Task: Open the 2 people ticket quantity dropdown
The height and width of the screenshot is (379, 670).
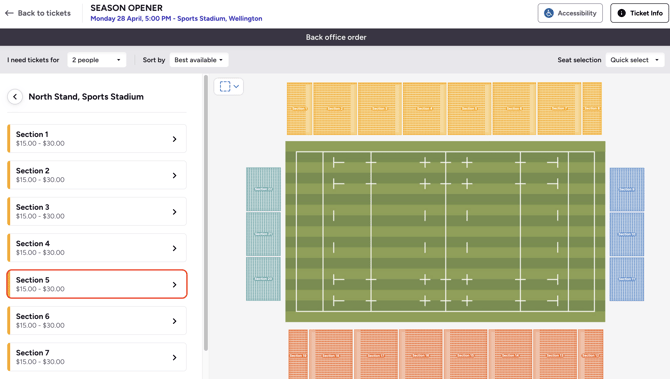Action: (97, 60)
